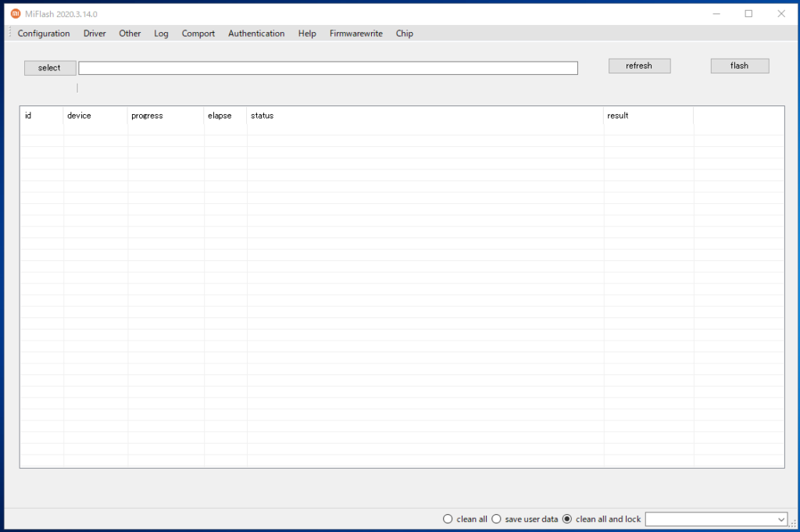Screen dimensions: 800x532
Task: Select the clean all and lock option
Action: (x=566, y=518)
